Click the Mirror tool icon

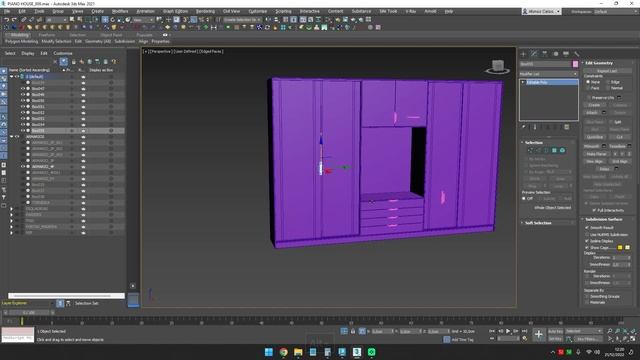pyautogui.click(x=268, y=19)
